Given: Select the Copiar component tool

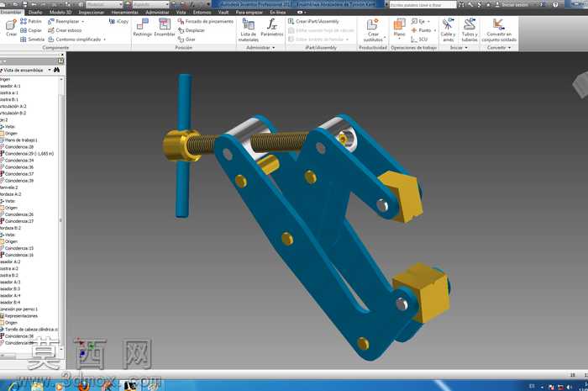Looking at the screenshot, I should 31,30.
